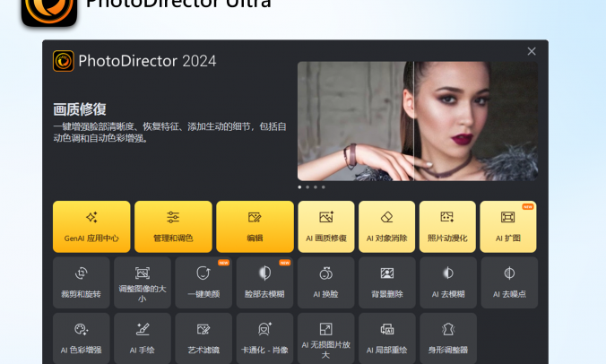The height and width of the screenshot is (364, 606).
Task: Launch AI 画质修復 tool
Action: tap(326, 227)
